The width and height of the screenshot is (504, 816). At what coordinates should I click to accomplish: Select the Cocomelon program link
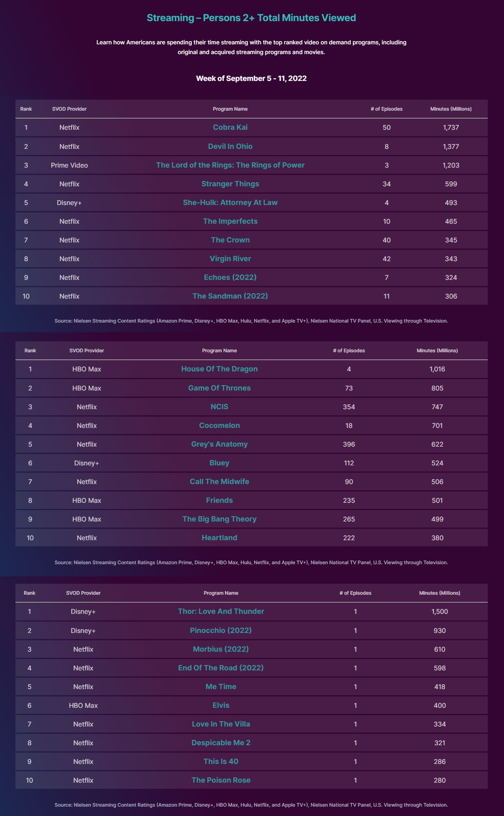[x=219, y=425]
